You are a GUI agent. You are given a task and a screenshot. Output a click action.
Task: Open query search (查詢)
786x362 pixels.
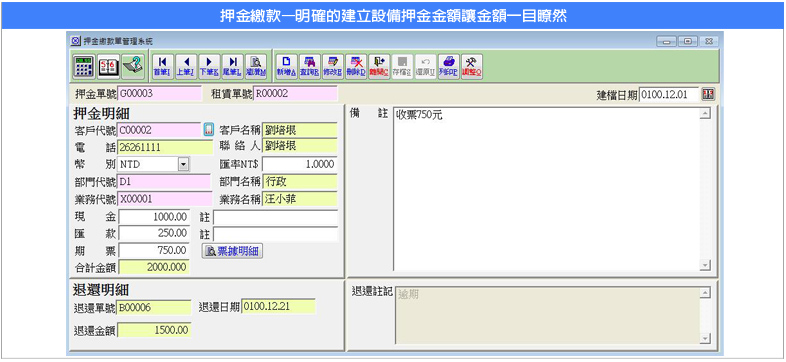tap(309, 66)
